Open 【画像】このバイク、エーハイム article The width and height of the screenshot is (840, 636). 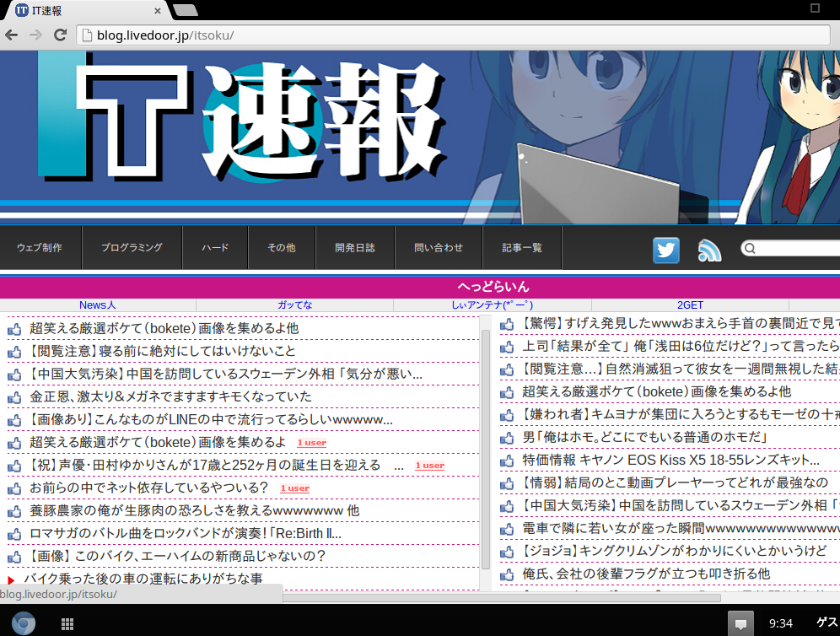click(x=177, y=556)
